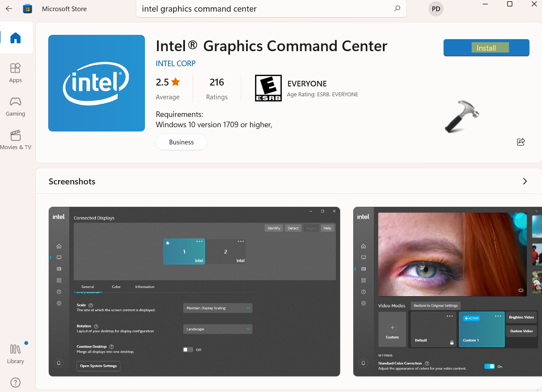Open Maintain Display Scaling dropdown
542x392 pixels.
(x=218, y=308)
